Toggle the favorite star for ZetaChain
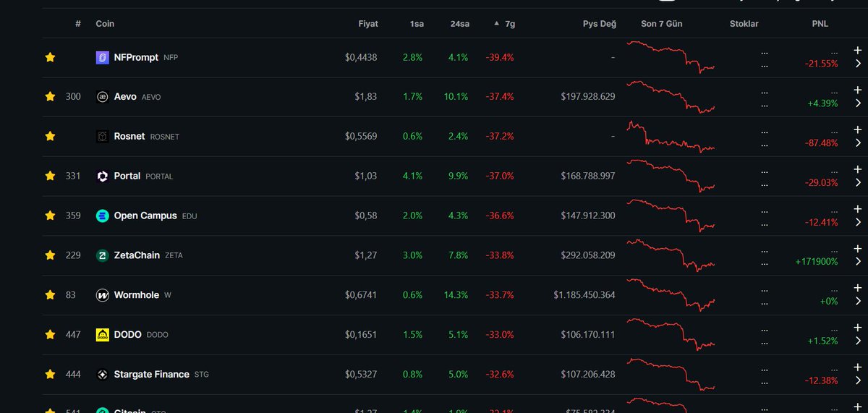 coord(50,255)
